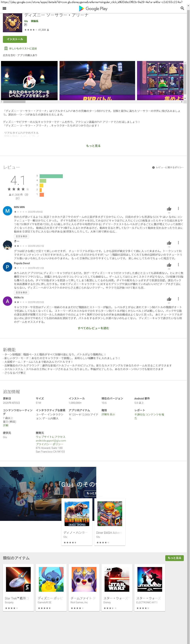Open permissions 詳細を表示 link
The image size is (190, 644).
pyautogui.click(x=108, y=414)
